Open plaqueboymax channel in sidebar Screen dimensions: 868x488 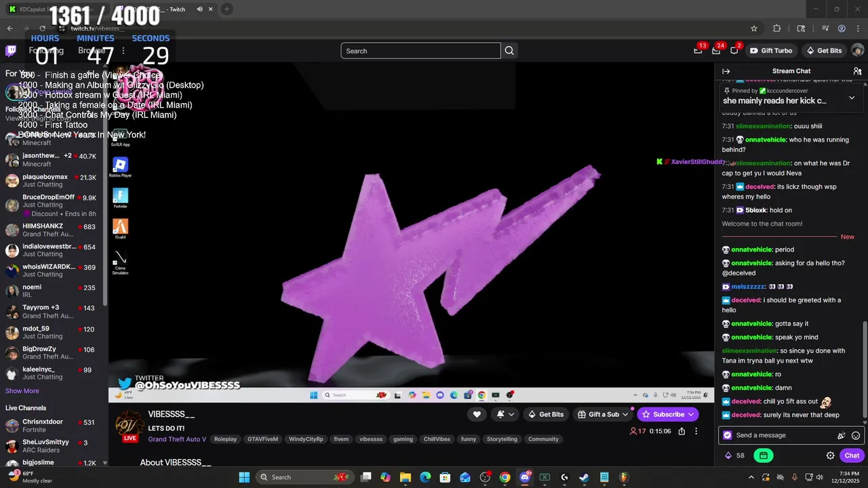pyautogui.click(x=51, y=180)
